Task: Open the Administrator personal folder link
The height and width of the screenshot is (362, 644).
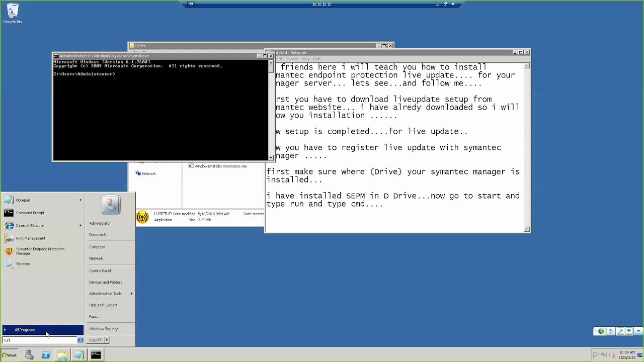Action: tap(100, 223)
